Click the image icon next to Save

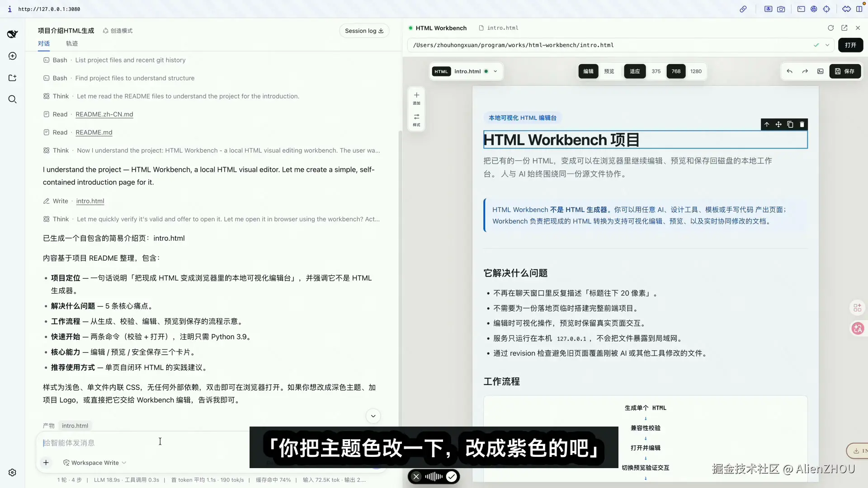click(821, 71)
